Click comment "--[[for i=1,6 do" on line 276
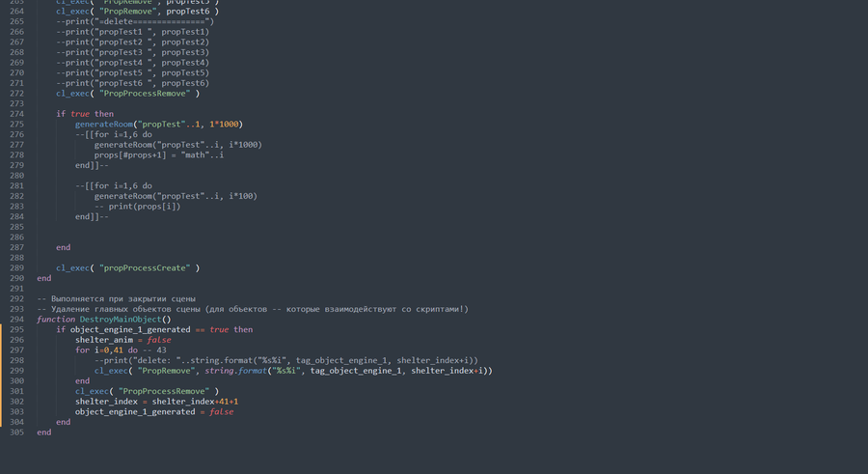 coord(114,134)
